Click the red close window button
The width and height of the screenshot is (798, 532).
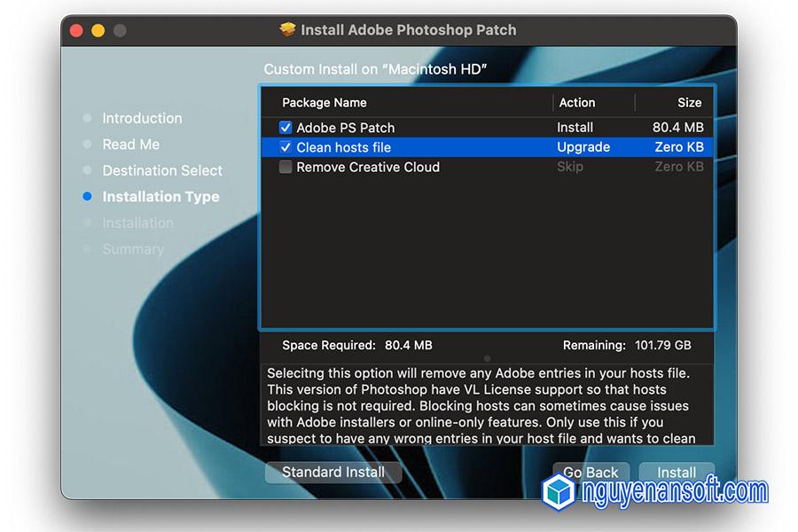76,31
